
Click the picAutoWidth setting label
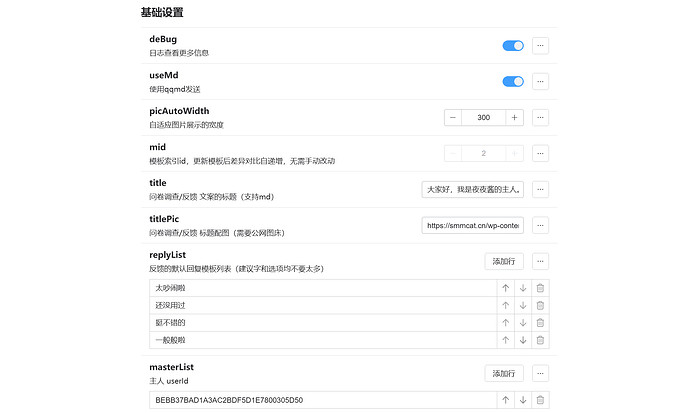(179, 111)
